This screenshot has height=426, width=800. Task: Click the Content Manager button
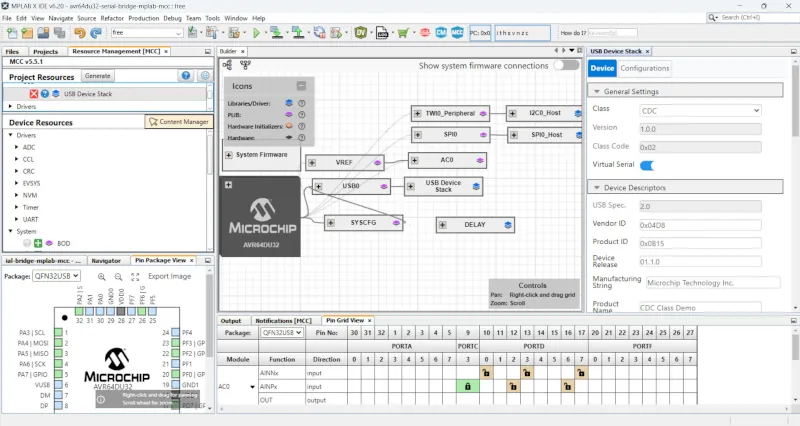[x=179, y=122]
